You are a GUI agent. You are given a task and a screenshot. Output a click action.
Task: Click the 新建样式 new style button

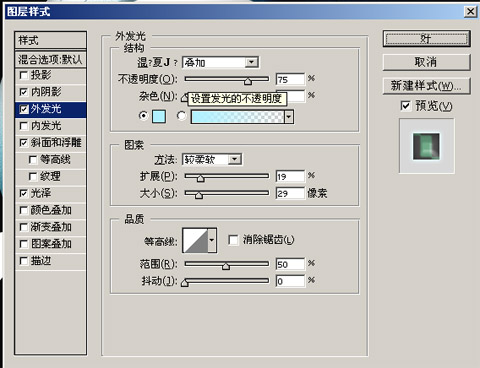point(426,86)
